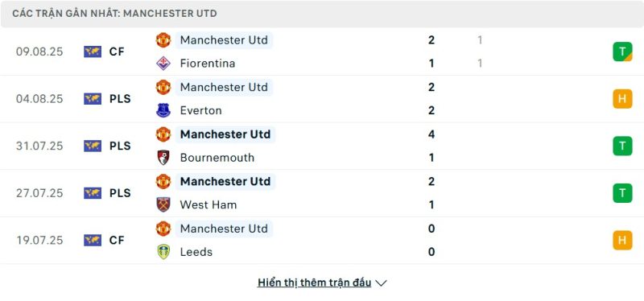Click the Everton club crest icon
This screenshot has height=301, width=644.
163,110
